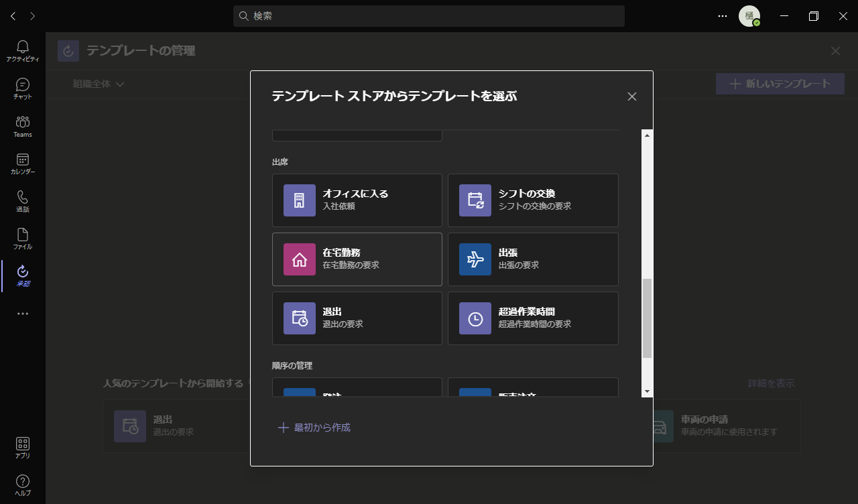Expand the 組織全体 scope dropdown

point(99,84)
